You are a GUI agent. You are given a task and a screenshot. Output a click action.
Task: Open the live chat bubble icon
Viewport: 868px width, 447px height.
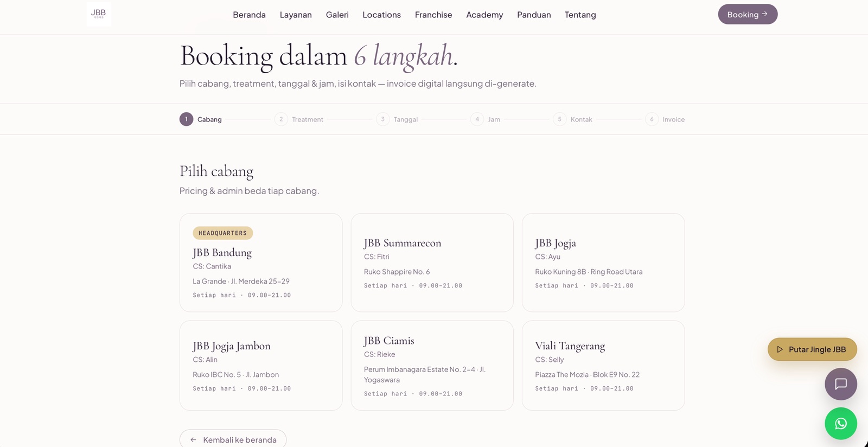841,384
